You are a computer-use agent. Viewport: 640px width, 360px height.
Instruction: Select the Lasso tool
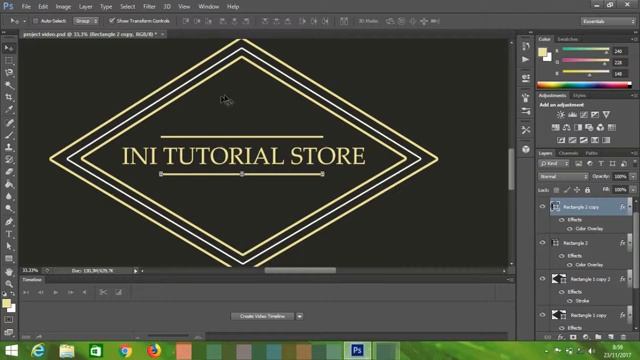point(9,73)
